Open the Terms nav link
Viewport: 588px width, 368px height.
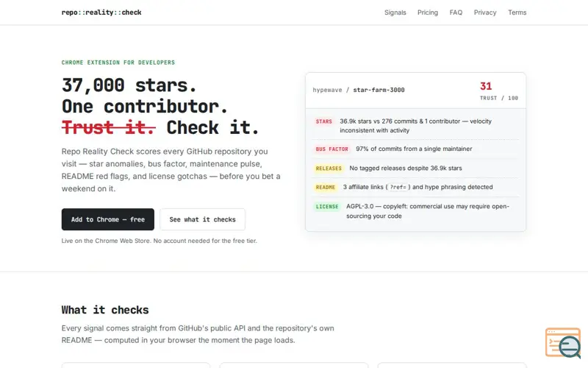click(x=517, y=13)
